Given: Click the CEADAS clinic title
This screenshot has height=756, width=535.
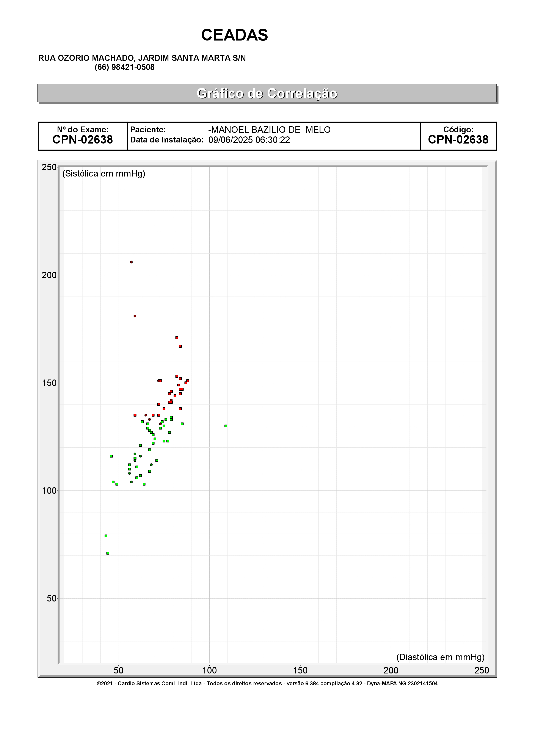Looking at the screenshot, I should [x=234, y=34].
